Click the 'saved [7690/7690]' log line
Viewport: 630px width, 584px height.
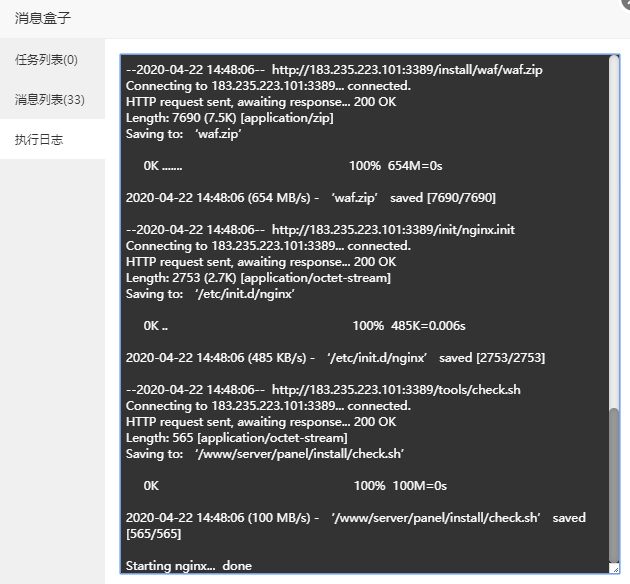pos(311,198)
